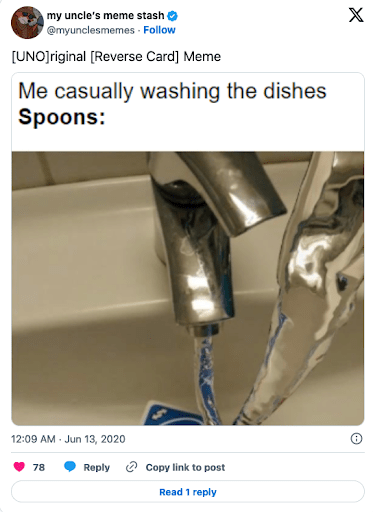This screenshot has height=512, width=373.
Task: Click the 78 likes count
Action: 39,467
